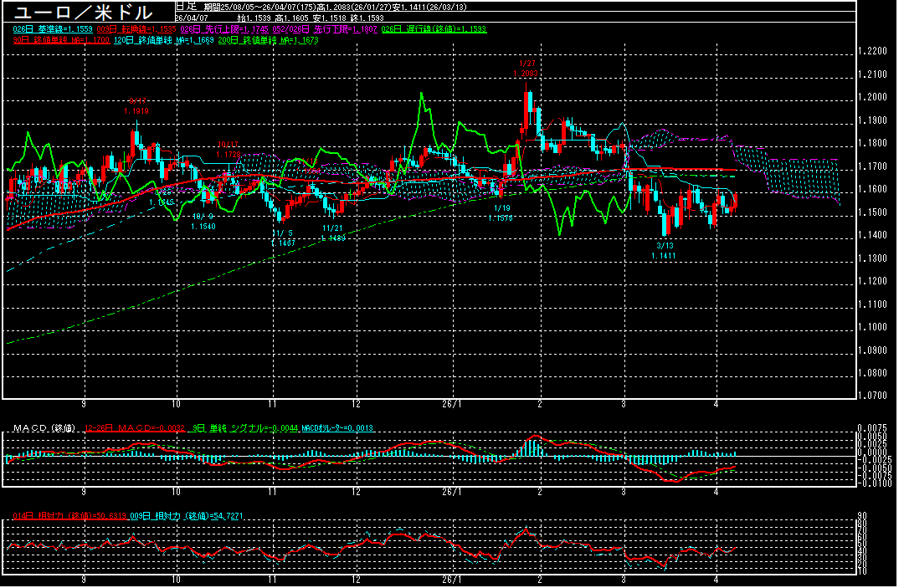Click the MACD (終値) panel title

[44, 428]
